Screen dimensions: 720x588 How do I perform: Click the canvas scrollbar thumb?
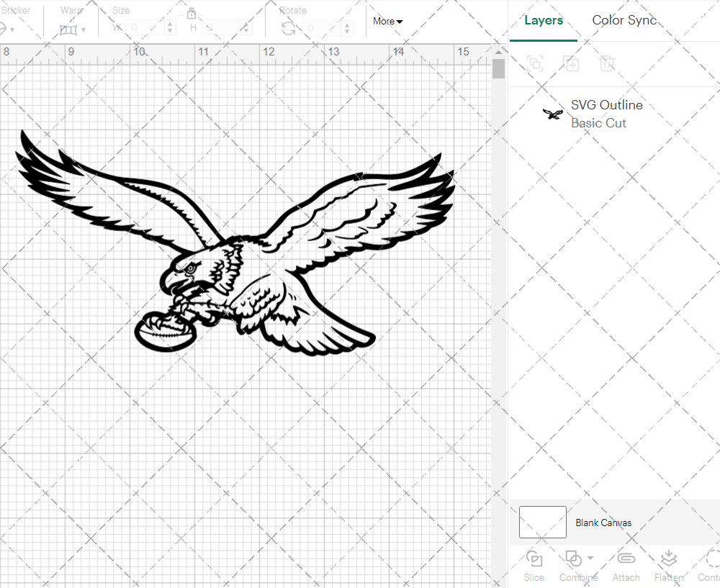pos(498,68)
